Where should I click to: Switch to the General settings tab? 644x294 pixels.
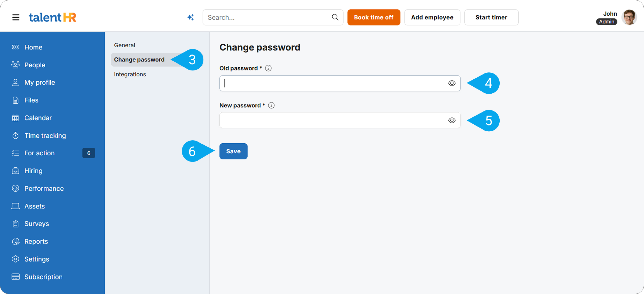click(x=124, y=45)
